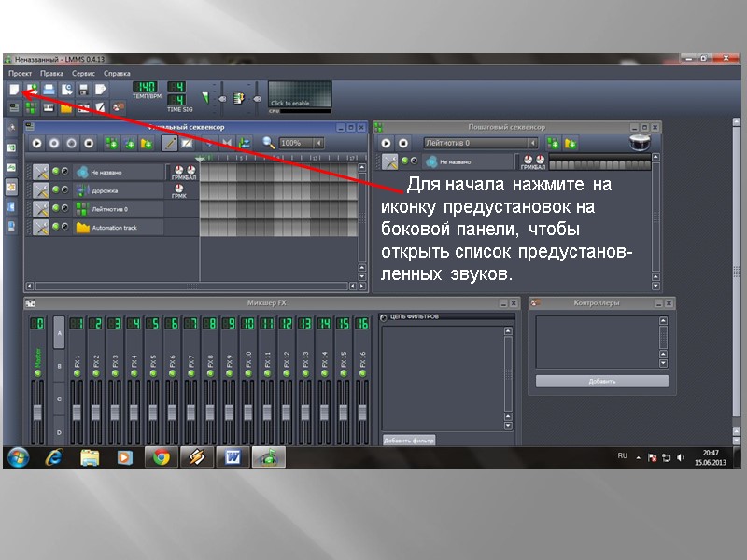Image resolution: width=747 pixels, height=560 pixels.
Task: Solo the 'Лейтмотив 0' track
Action: point(64,208)
